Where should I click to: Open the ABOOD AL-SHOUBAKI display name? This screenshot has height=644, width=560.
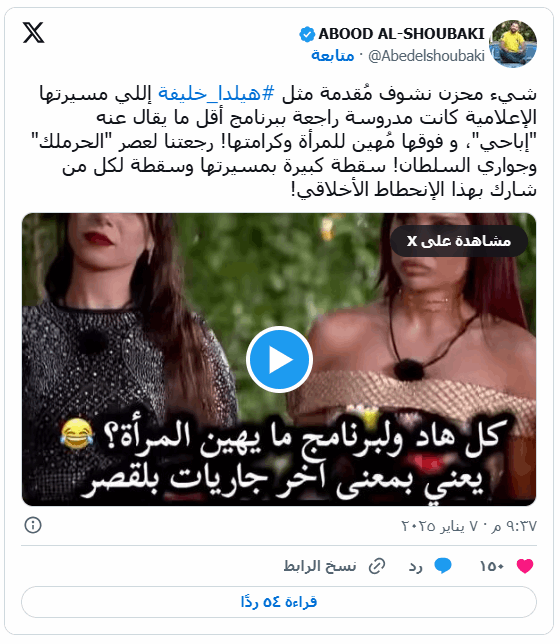401,34
